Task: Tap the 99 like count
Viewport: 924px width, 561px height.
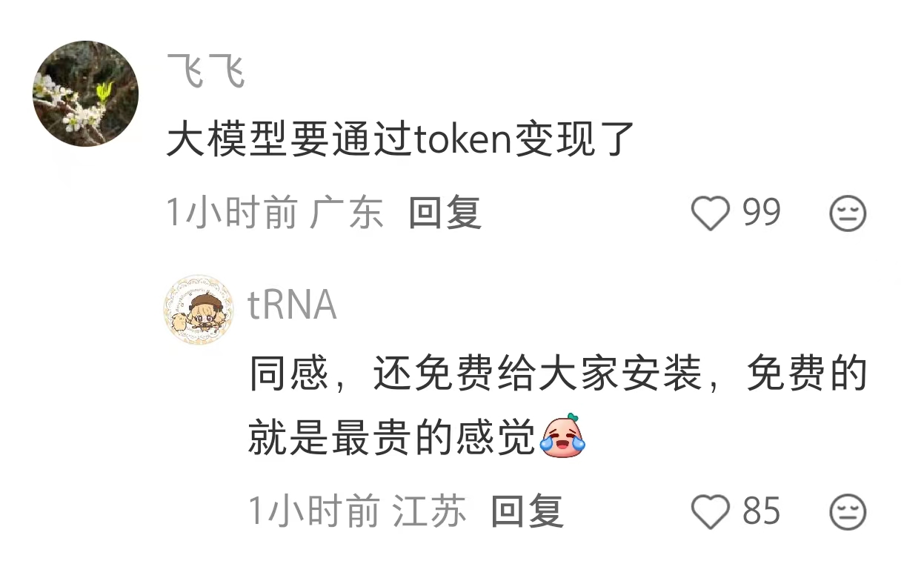Action: click(762, 213)
